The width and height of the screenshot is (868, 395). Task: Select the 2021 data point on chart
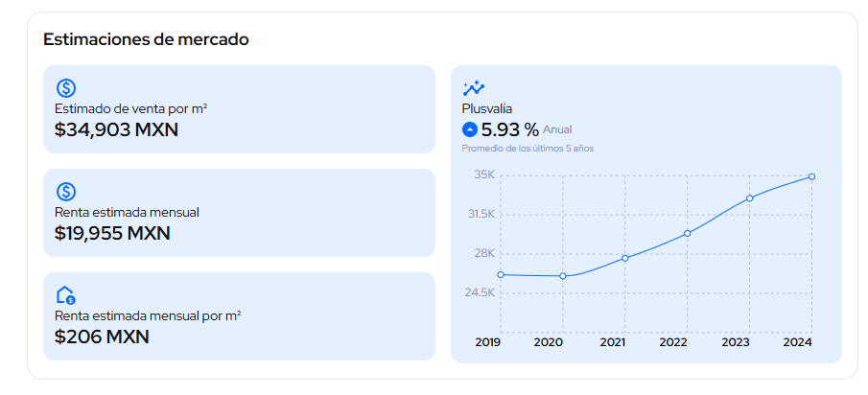pyautogui.click(x=625, y=258)
